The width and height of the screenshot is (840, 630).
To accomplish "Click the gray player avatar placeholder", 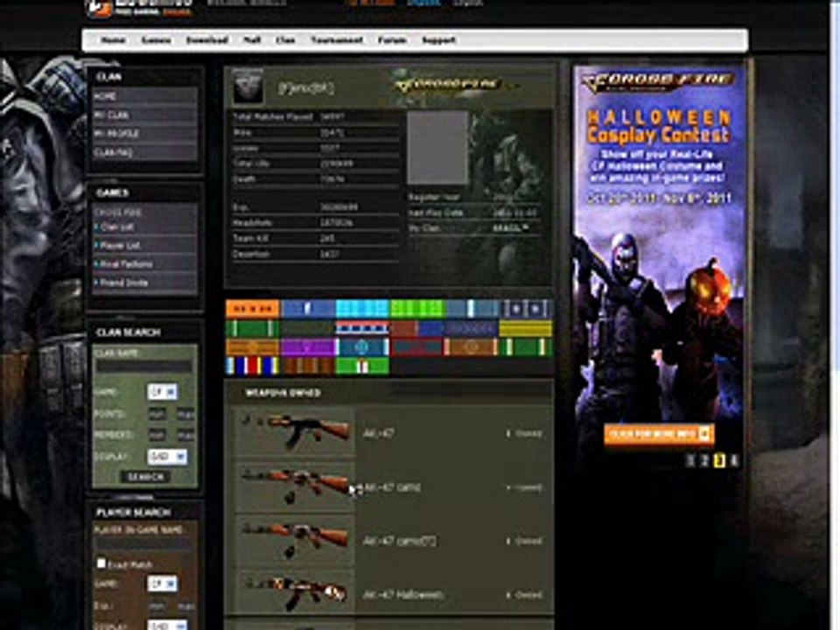I will 437,148.
